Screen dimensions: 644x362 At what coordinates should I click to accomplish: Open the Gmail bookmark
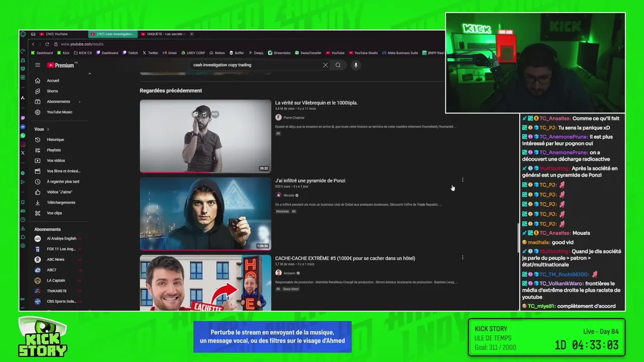tap(169, 53)
